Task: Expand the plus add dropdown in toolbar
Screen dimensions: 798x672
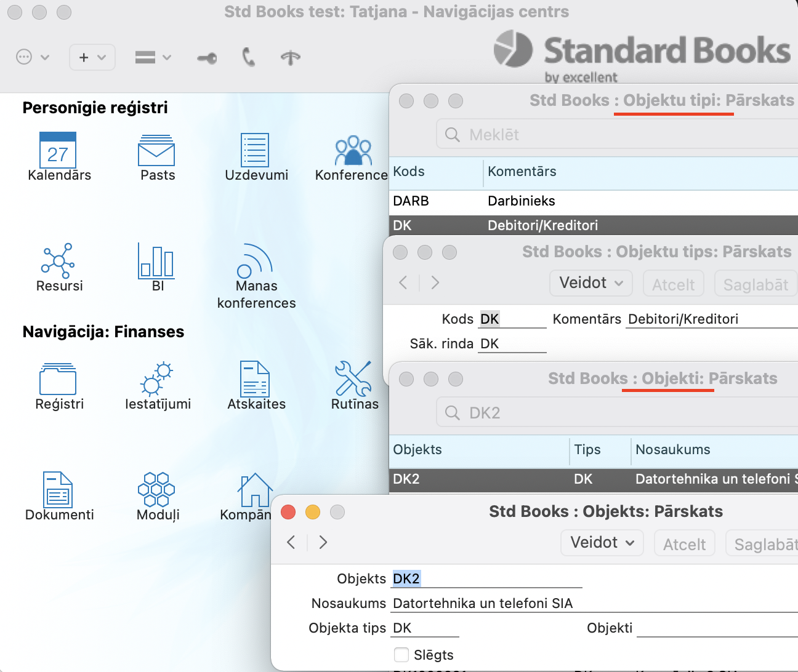Action: (92, 57)
